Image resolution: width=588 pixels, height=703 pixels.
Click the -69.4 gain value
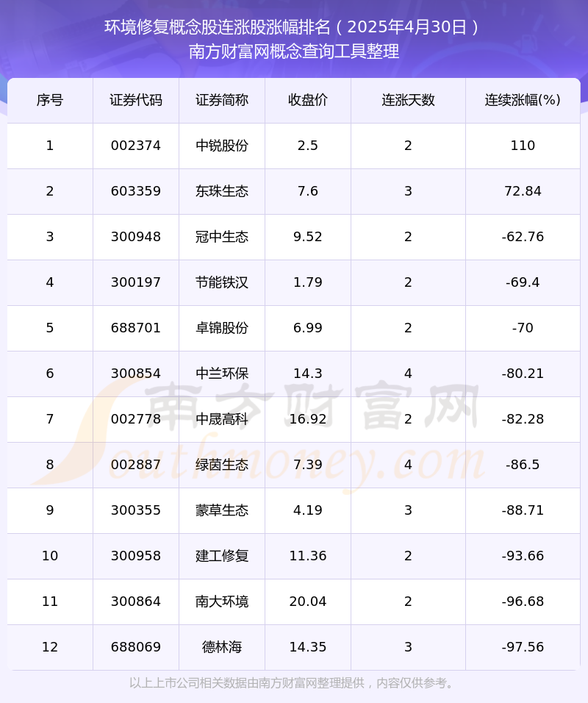pos(523,282)
